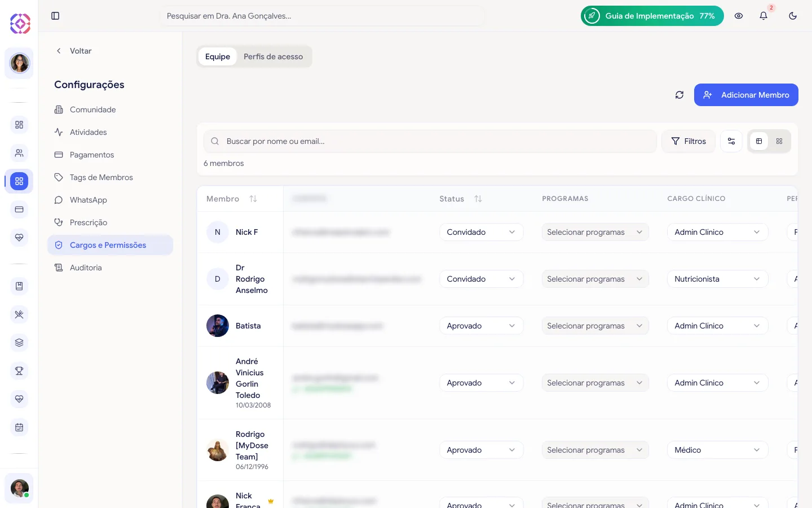The height and width of the screenshot is (508, 812).
Task: Open Programas dropdown for Batista
Action: (x=595, y=326)
